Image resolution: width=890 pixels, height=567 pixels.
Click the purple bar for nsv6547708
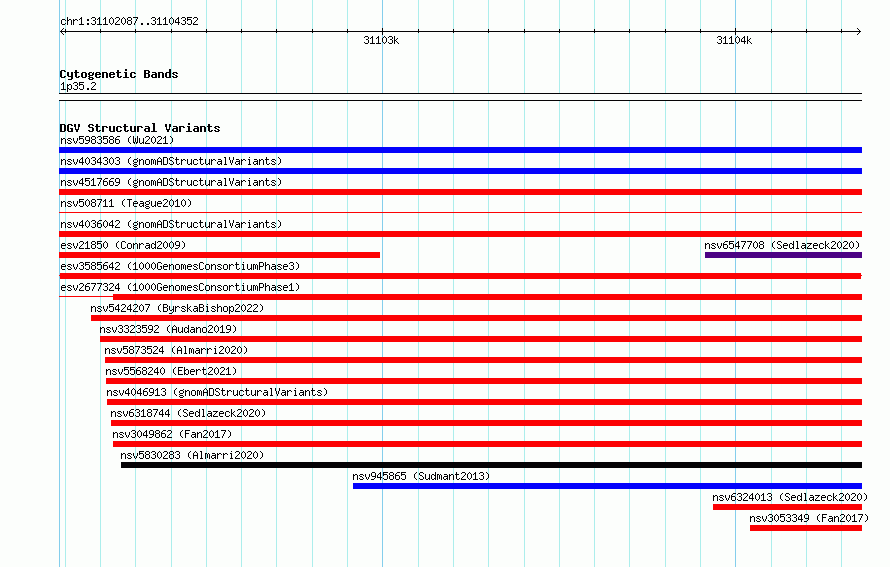pos(783,255)
